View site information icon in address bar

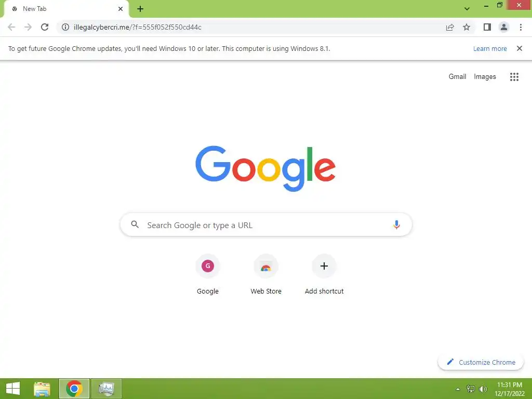click(65, 27)
